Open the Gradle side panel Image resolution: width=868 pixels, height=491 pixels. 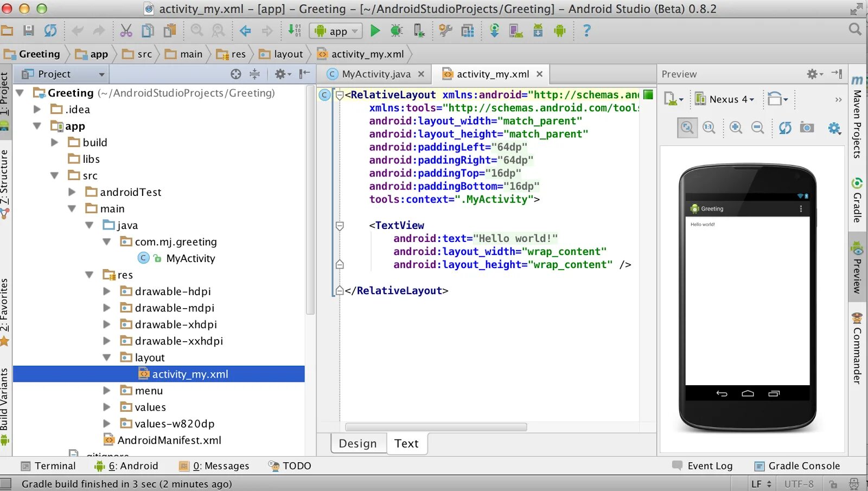click(x=857, y=201)
